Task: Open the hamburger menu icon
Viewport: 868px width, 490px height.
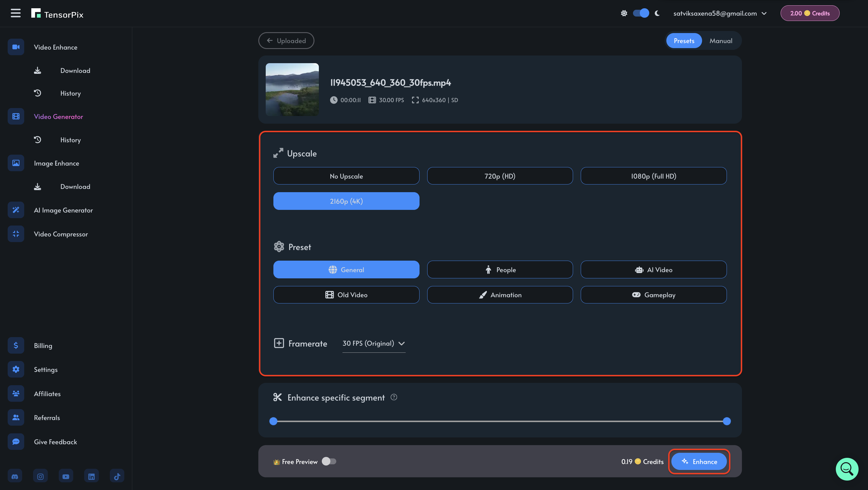Action: tap(15, 13)
